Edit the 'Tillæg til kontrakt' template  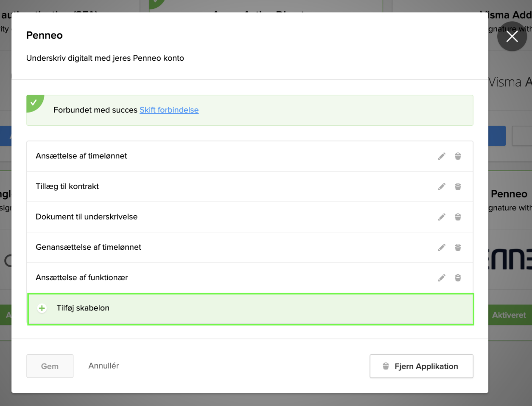tap(442, 186)
